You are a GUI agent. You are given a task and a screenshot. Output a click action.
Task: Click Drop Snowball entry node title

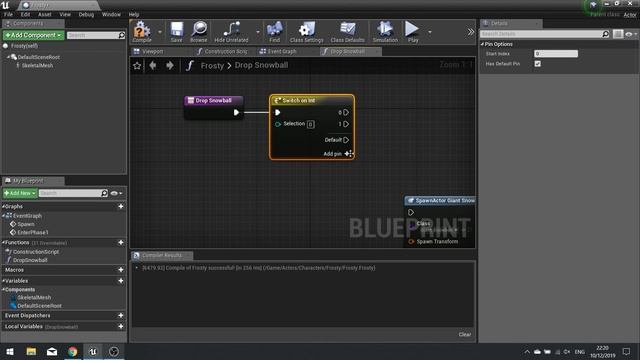(213, 100)
